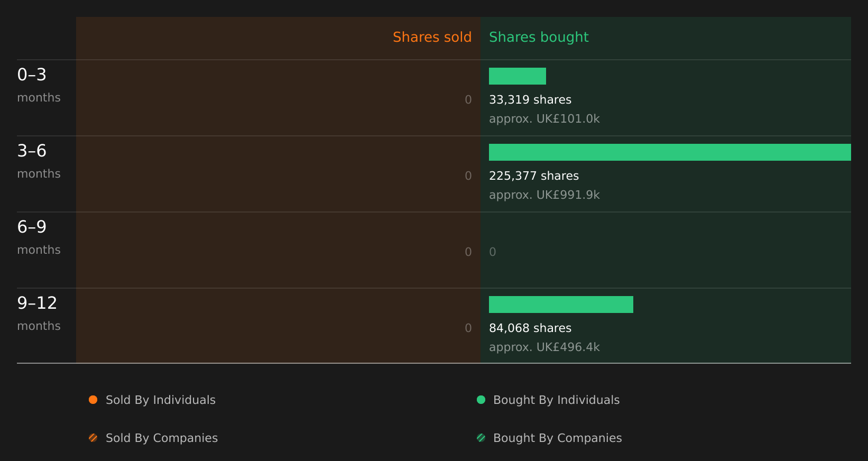Toggle the Bought By Companies legend label

[x=557, y=438]
